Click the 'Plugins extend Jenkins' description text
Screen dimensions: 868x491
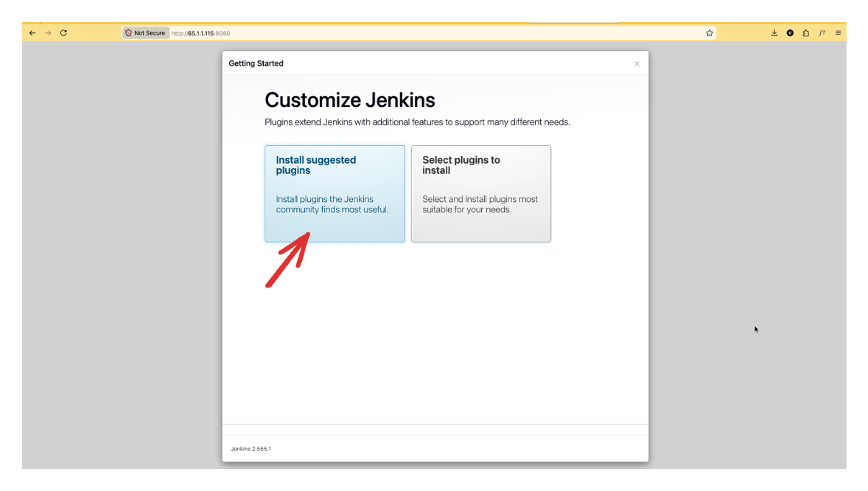(417, 122)
